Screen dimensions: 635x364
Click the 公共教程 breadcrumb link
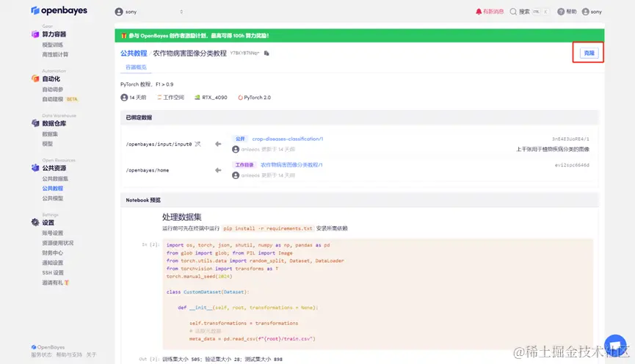(x=134, y=53)
